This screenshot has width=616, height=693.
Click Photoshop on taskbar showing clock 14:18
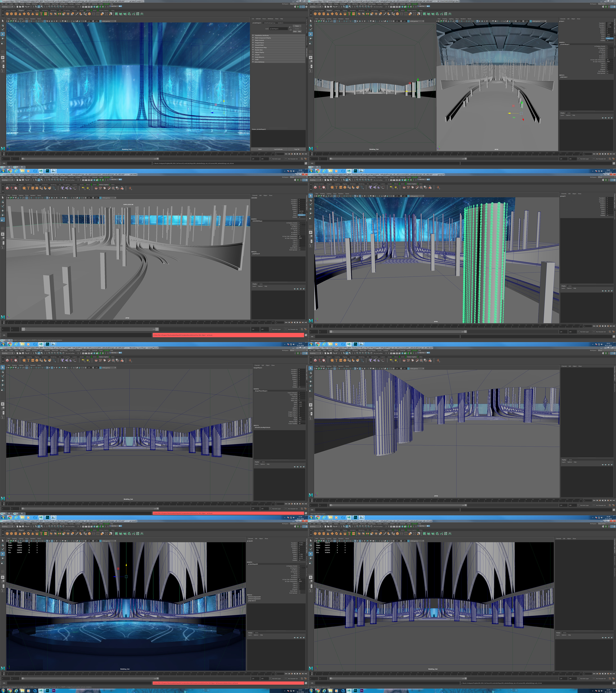coord(47,171)
